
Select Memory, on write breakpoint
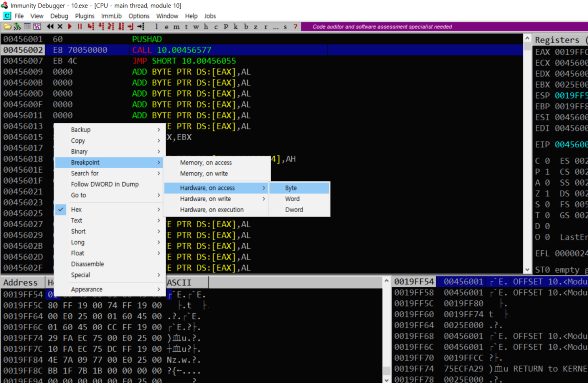217,173
